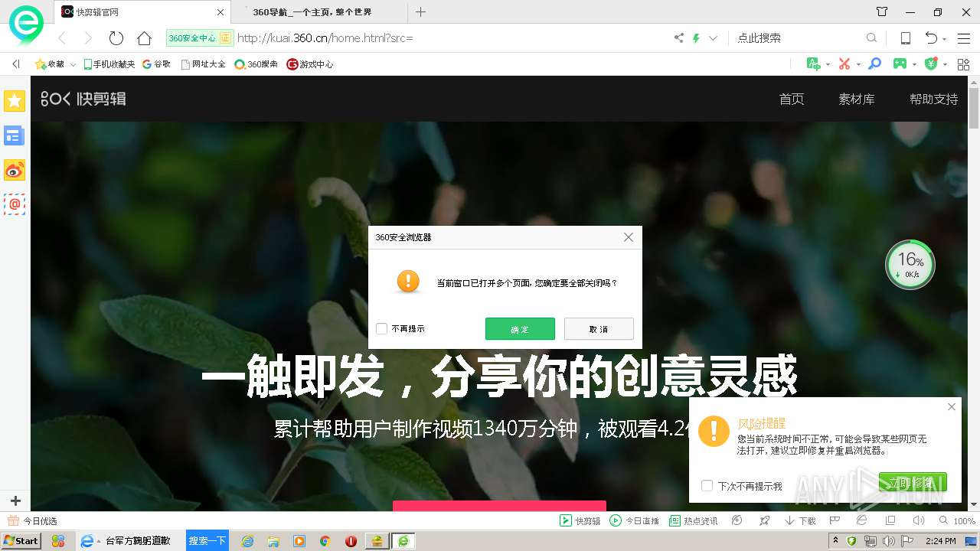The width and height of the screenshot is (980, 551).
Task: Open 热点资讯 in the status bar
Action: point(693,520)
